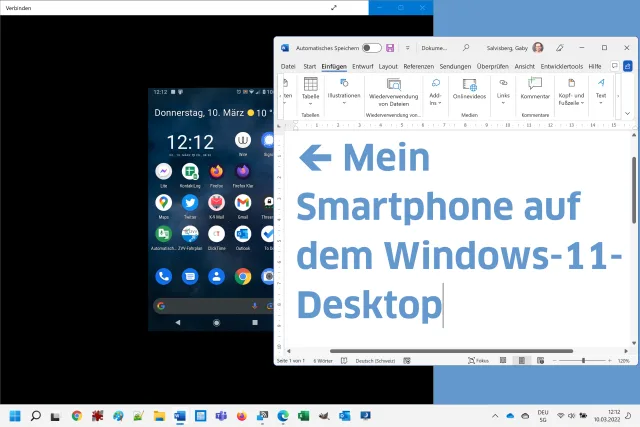Enable Fokus mode in the status bar
The width and height of the screenshot is (640, 427).
tap(478, 360)
